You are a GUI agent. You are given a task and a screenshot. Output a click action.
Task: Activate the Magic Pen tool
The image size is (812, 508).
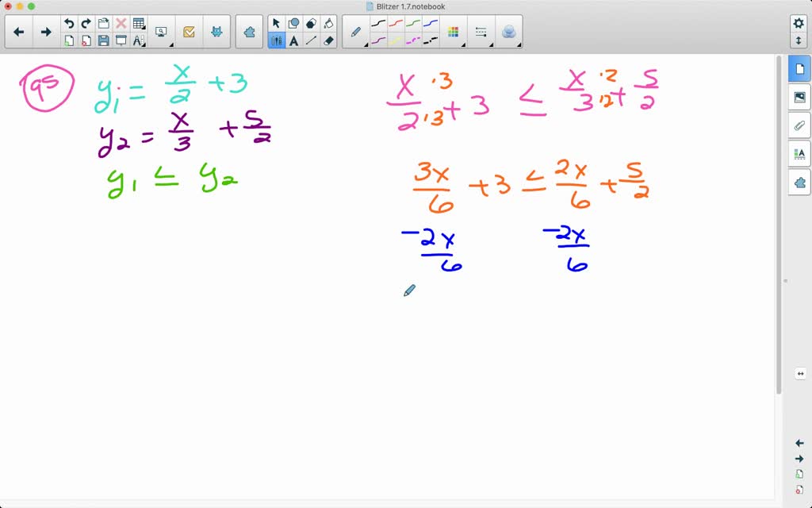coord(508,32)
